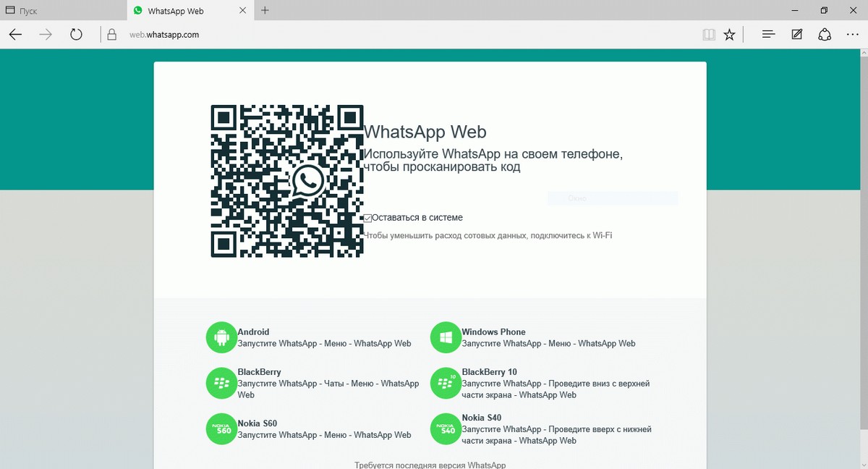Image resolution: width=868 pixels, height=469 pixels.
Task: Click the Nokia S60 heading text
Action: 258,423
